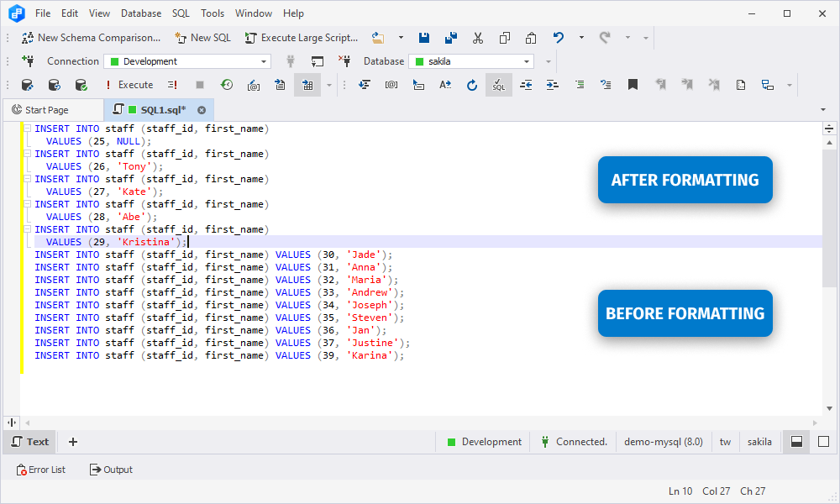Open the Tools menu

click(213, 13)
